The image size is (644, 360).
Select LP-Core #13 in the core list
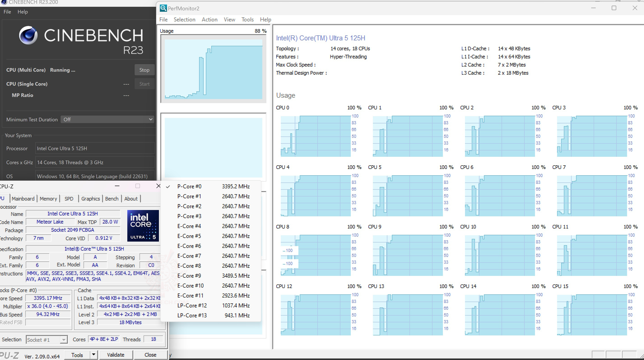pyautogui.click(x=192, y=315)
